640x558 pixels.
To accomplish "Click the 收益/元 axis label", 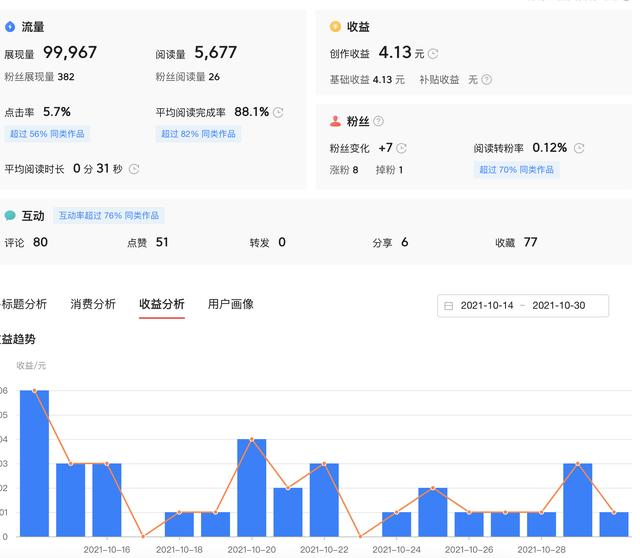I will point(31,365).
